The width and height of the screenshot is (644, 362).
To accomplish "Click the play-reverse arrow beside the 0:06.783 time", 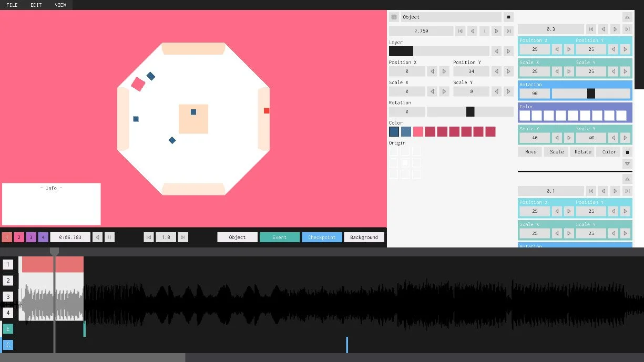I will pyautogui.click(x=97, y=237).
